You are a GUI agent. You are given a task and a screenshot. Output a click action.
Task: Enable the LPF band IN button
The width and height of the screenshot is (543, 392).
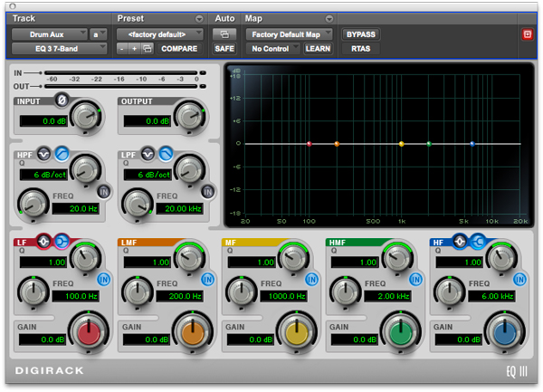coord(208,192)
